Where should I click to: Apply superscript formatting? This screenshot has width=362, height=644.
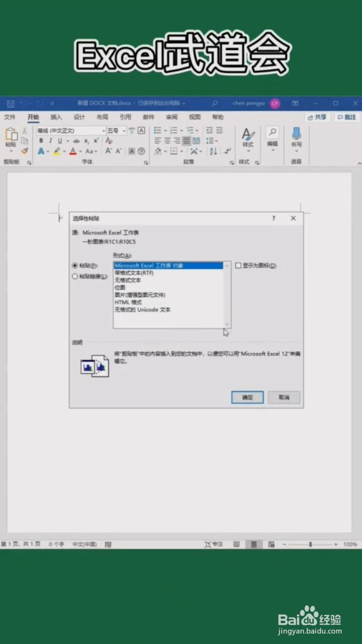pyautogui.click(x=95, y=141)
